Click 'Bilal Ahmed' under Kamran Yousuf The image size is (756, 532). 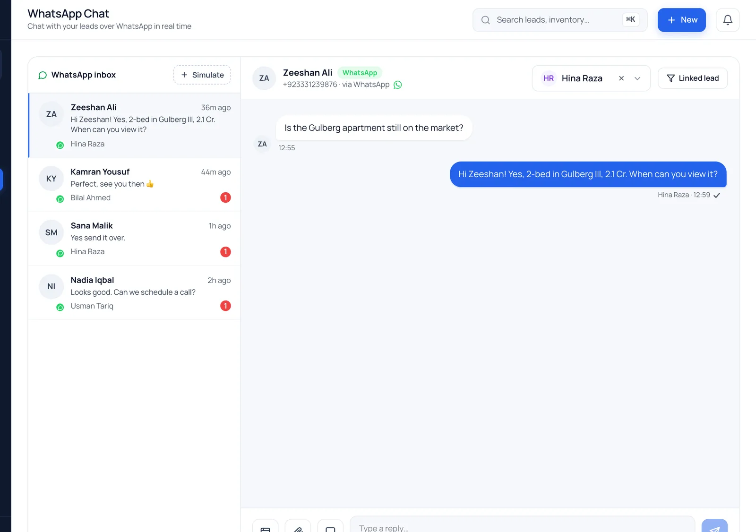[x=91, y=198]
